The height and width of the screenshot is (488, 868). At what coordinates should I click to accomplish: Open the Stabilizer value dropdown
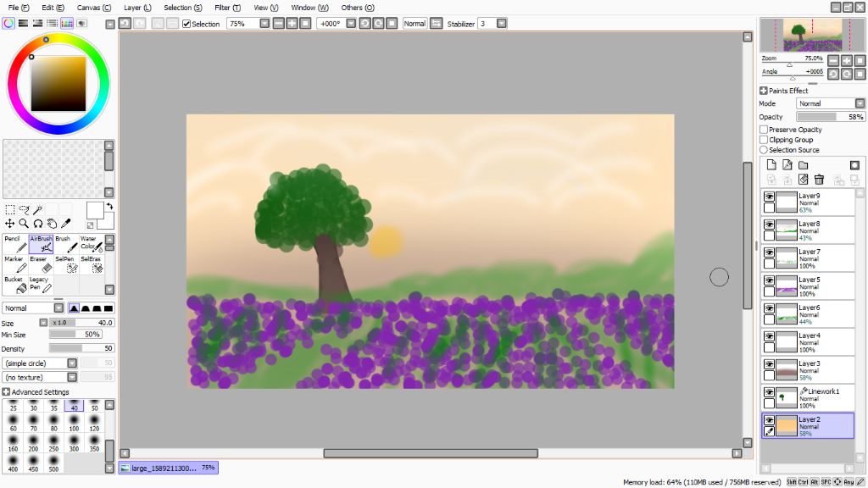pos(502,23)
